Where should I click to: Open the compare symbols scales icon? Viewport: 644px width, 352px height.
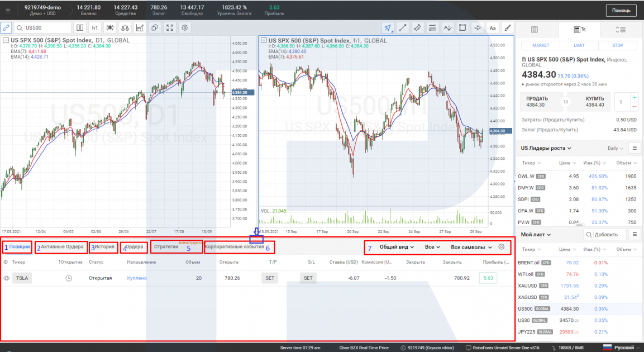point(125,28)
